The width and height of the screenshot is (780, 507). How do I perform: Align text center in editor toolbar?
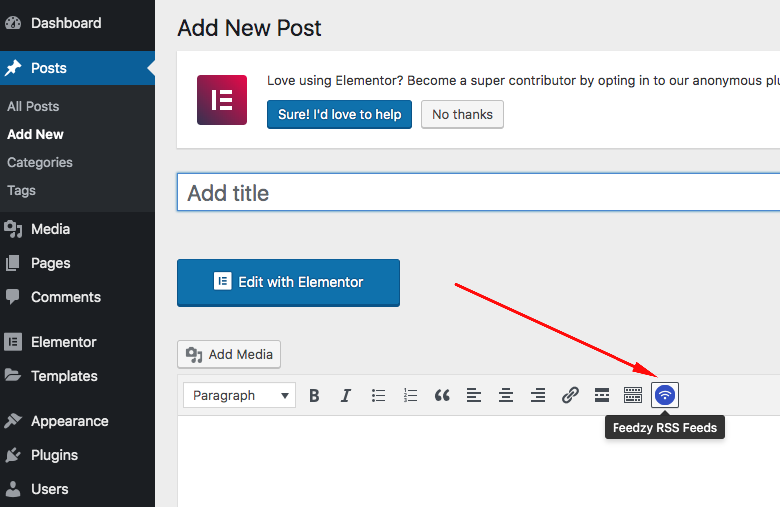(506, 396)
